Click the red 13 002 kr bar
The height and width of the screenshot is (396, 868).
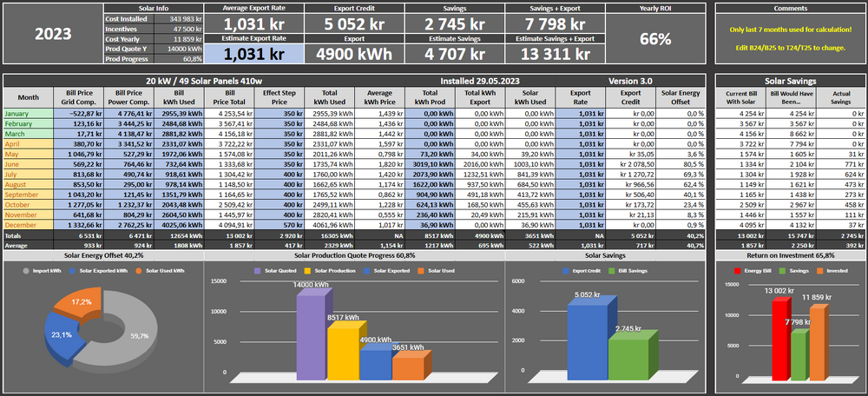pyautogui.click(x=779, y=337)
